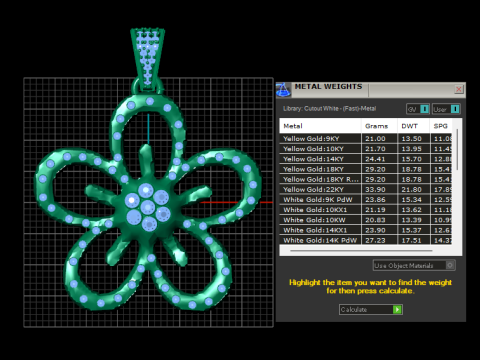Click the Calculate button
Image resolution: width=480 pixels, height=360 pixels.
371,310
